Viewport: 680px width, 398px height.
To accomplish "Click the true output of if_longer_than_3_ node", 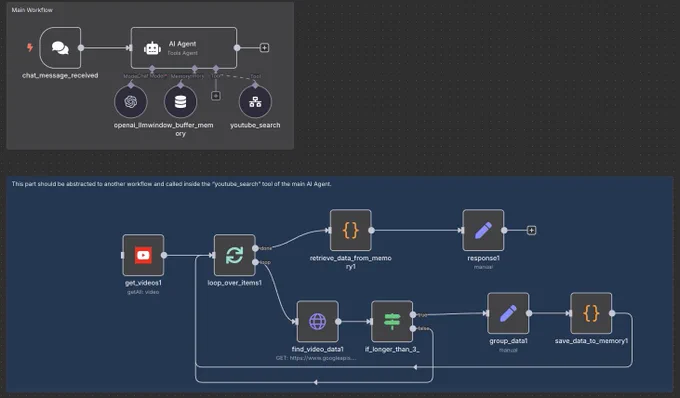I will click(x=413, y=315).
